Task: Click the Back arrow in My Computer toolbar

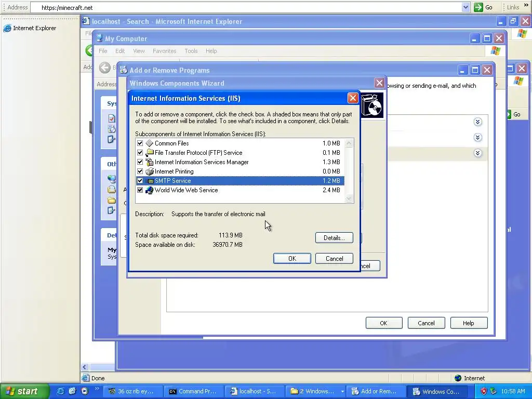Action: pyautogui.click(x=105, y=68)
